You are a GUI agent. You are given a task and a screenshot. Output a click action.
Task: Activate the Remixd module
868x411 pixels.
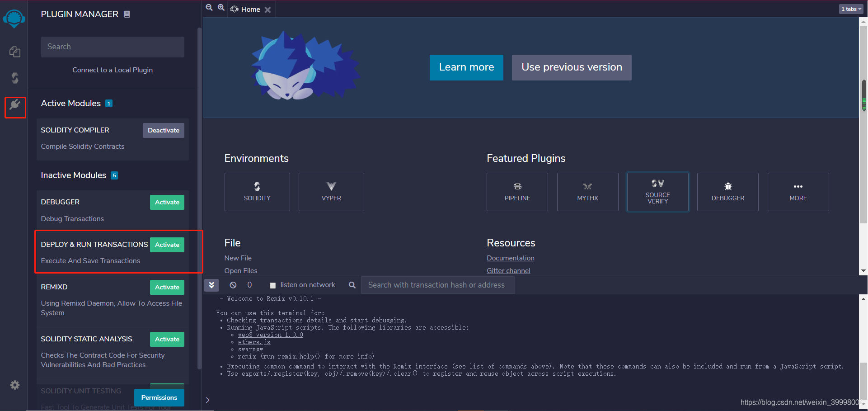[x=167, y=287]
